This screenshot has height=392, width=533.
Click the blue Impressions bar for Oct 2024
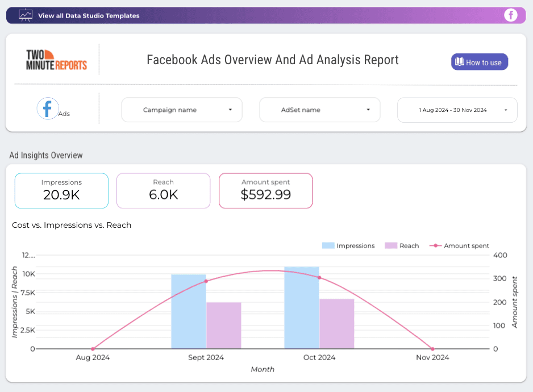tap(302, 307)
